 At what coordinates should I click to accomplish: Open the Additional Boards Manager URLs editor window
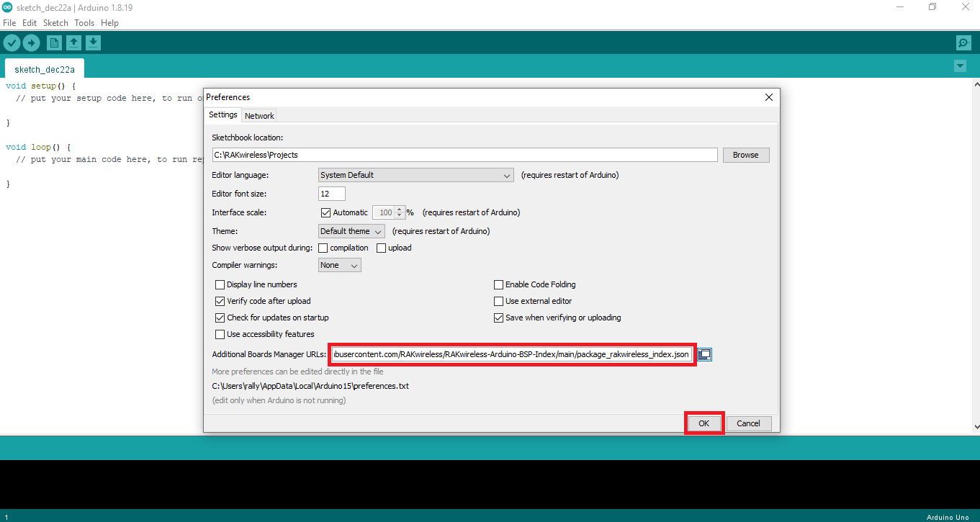pos(704,354)
